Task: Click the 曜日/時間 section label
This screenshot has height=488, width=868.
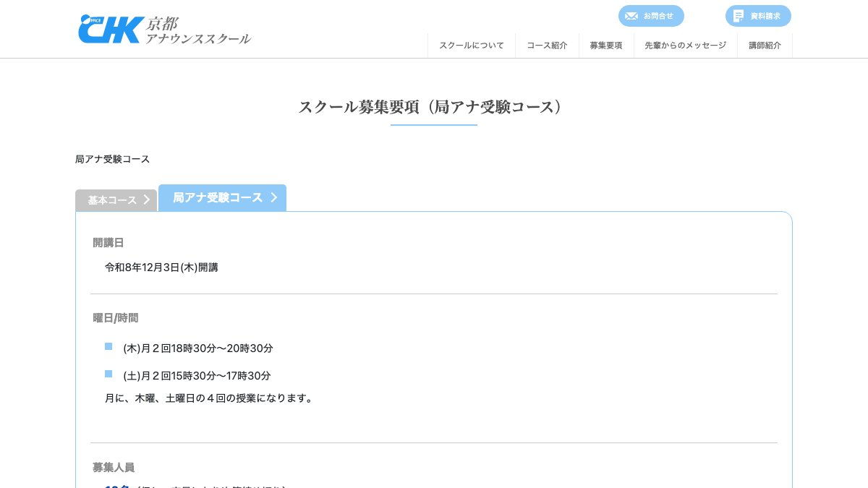Action: coord(116,317)
